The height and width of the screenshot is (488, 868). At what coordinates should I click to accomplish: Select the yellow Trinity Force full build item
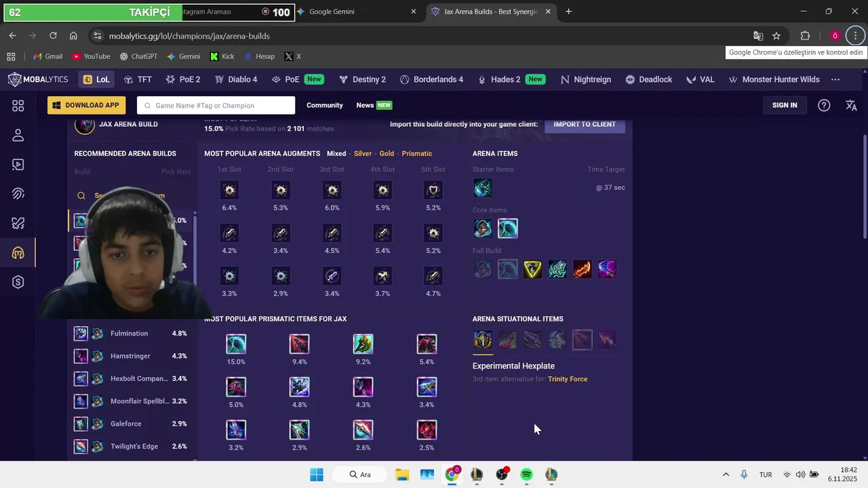point(532,269)
